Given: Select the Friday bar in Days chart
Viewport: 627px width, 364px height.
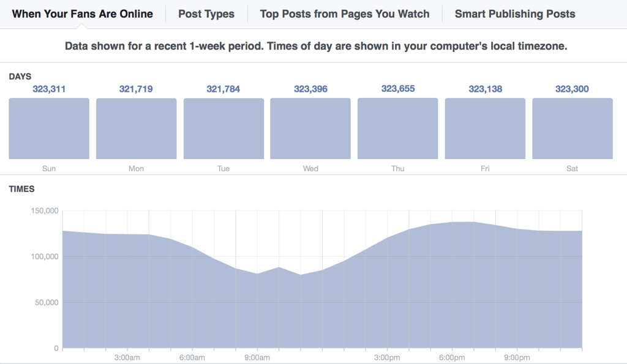Looking at the screenshot, I should click(485, 128).
